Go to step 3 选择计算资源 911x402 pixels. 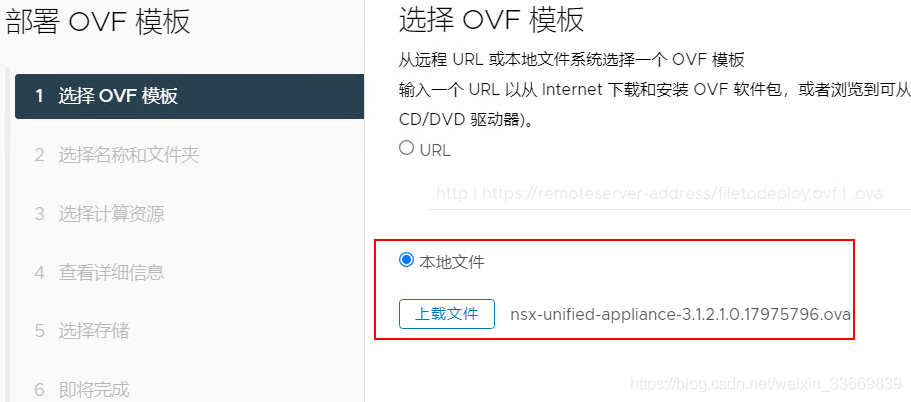pos(99,214)
